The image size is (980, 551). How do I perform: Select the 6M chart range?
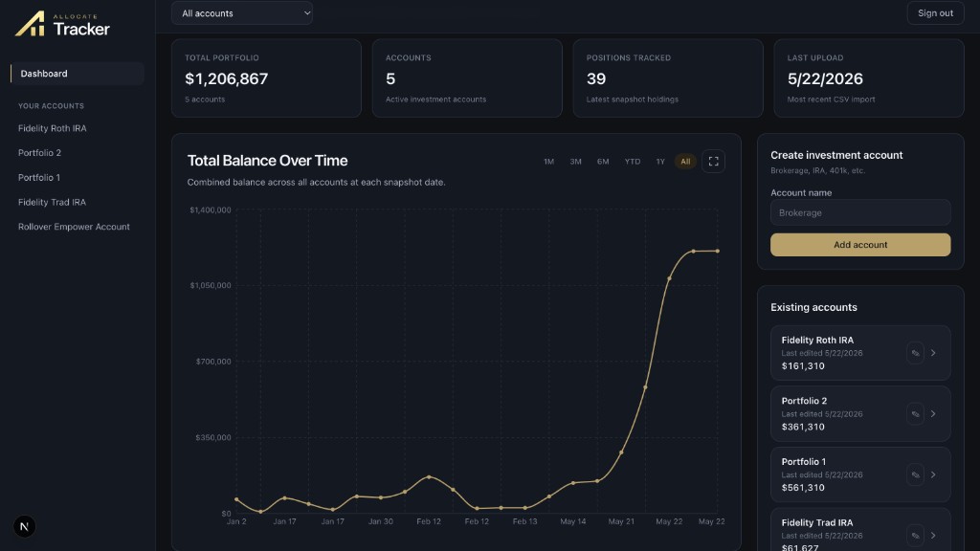click(x=603, y=161)
